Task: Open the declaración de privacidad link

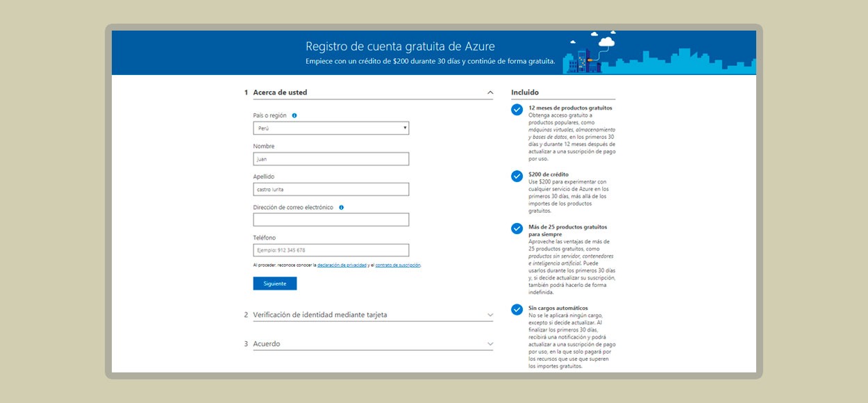Action: [x=342, y=265]
